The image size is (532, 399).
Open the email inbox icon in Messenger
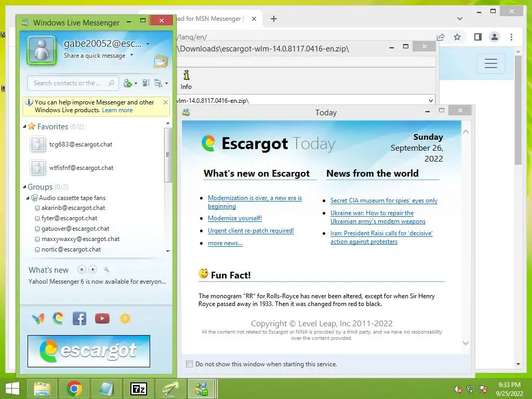pos(161,62)
